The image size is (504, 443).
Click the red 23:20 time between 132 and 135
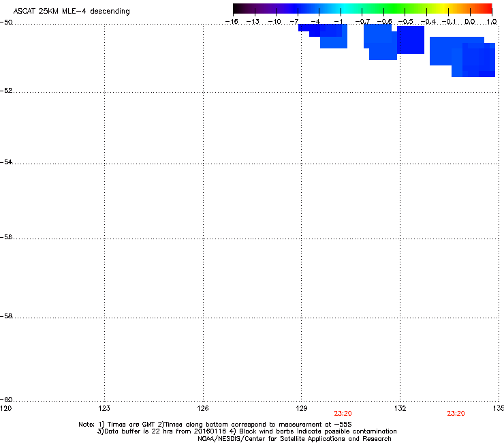(x=456, y=414)
